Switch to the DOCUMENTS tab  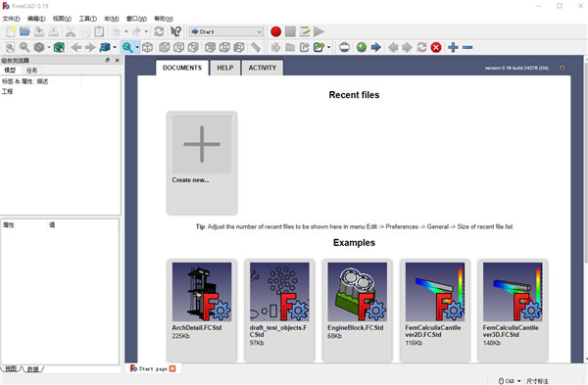182,68
